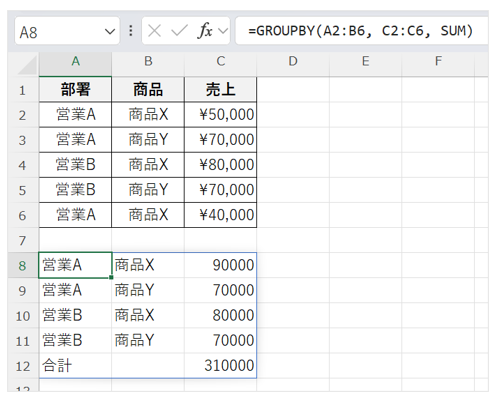500x408 pixels.
Task: Click the Cancel (X) formula icon
Action: point(154,31)
